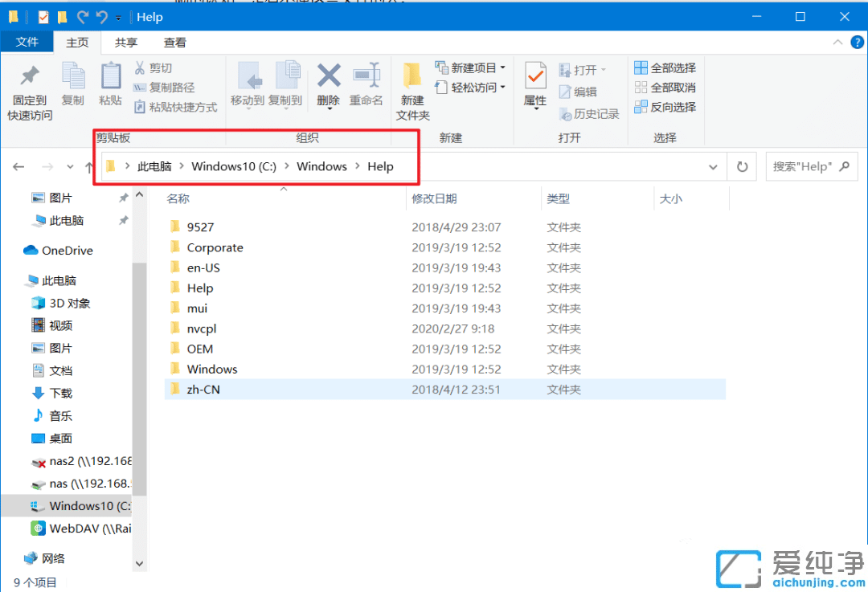This screenshot has width=868, height=592.
Task: Open the address bar history dropdown
Action: pos(713,166)
